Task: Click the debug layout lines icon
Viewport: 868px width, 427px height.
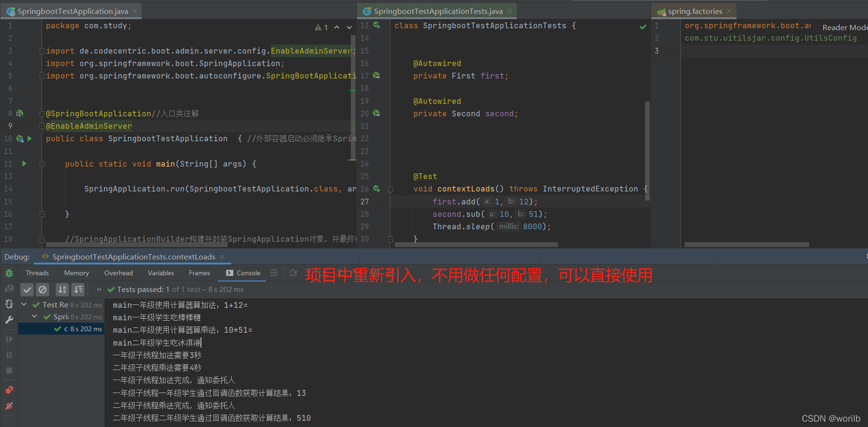Action: [274, 273]
